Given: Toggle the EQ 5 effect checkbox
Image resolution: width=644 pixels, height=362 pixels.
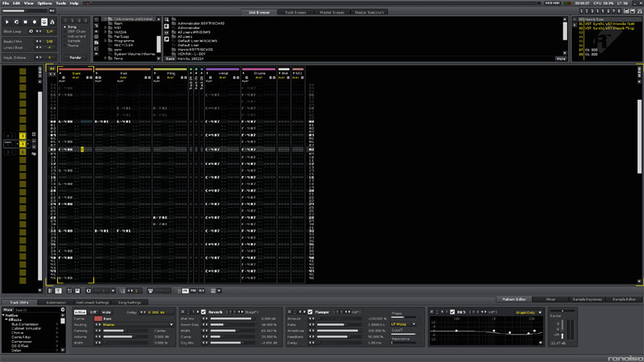Looking at the screenshot, I should (x=452, y=312).
